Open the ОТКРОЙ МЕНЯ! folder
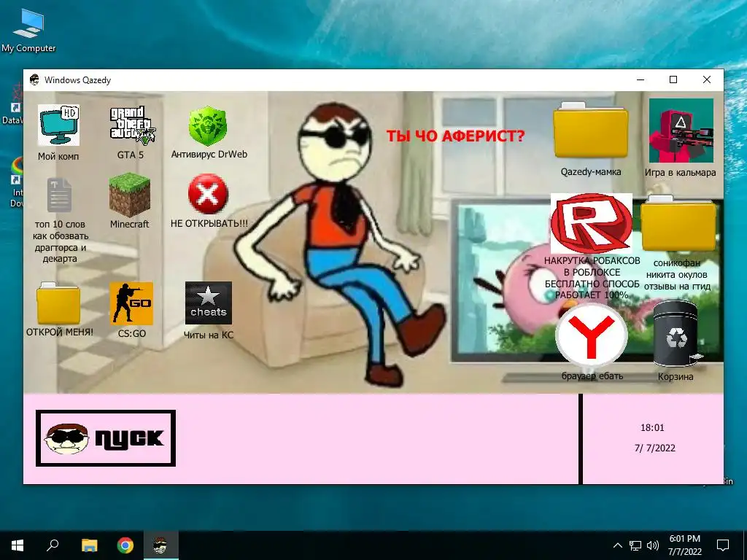747x560 pixels. (58, 303)
